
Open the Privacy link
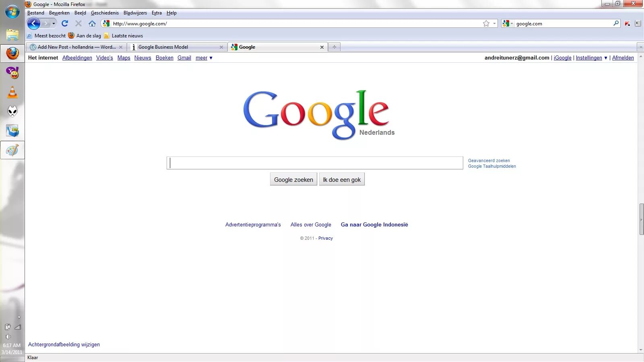point(326,238)
